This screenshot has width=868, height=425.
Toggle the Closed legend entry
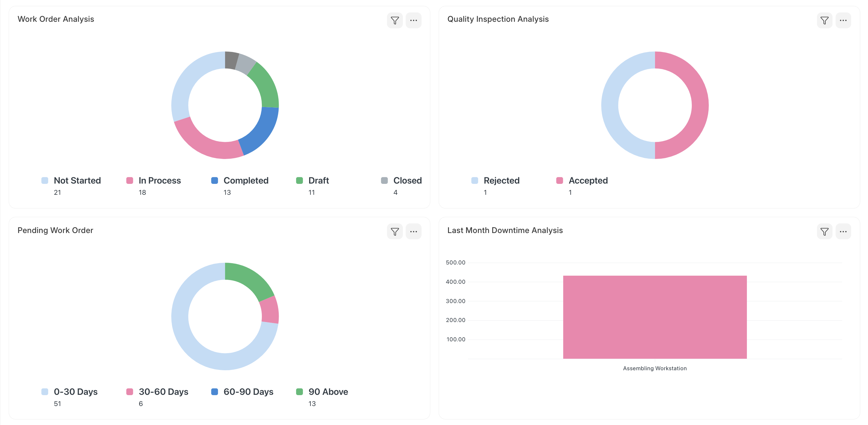tap(407, 180)
